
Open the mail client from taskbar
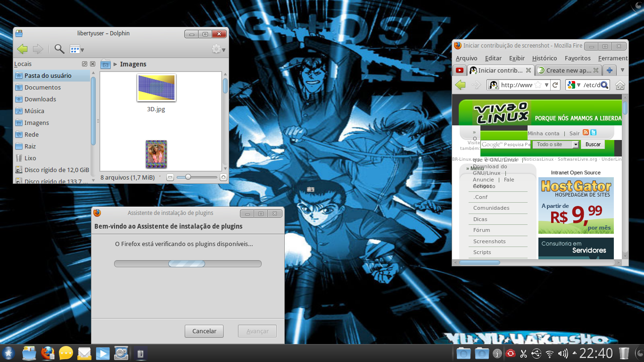tap(84, 353)
